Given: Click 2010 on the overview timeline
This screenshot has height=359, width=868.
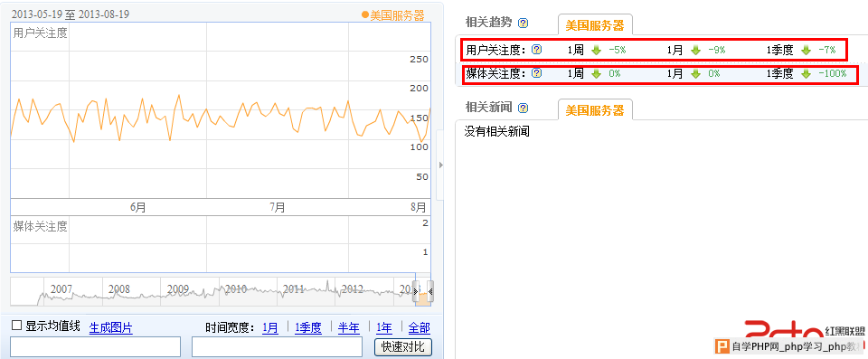Looking at the screenshot, I should click(x=236, y=289).
